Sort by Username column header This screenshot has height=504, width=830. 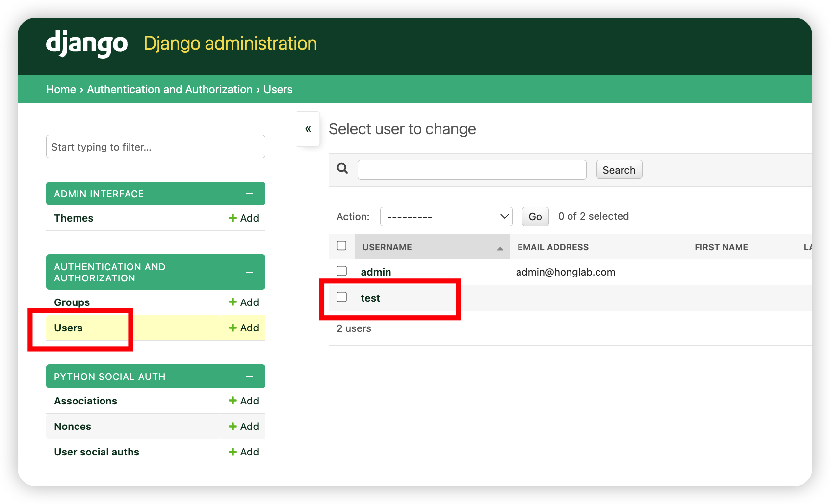[x=387, y=247]
